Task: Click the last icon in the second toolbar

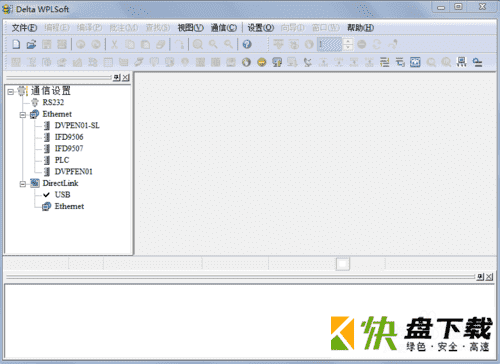Action: (477, 62)
